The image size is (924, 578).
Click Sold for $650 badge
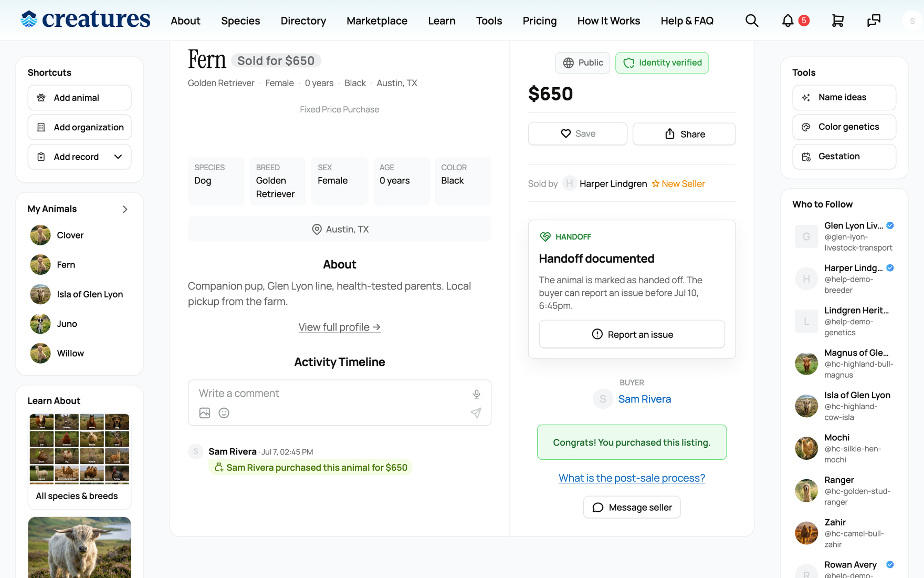tap(276, 61)
